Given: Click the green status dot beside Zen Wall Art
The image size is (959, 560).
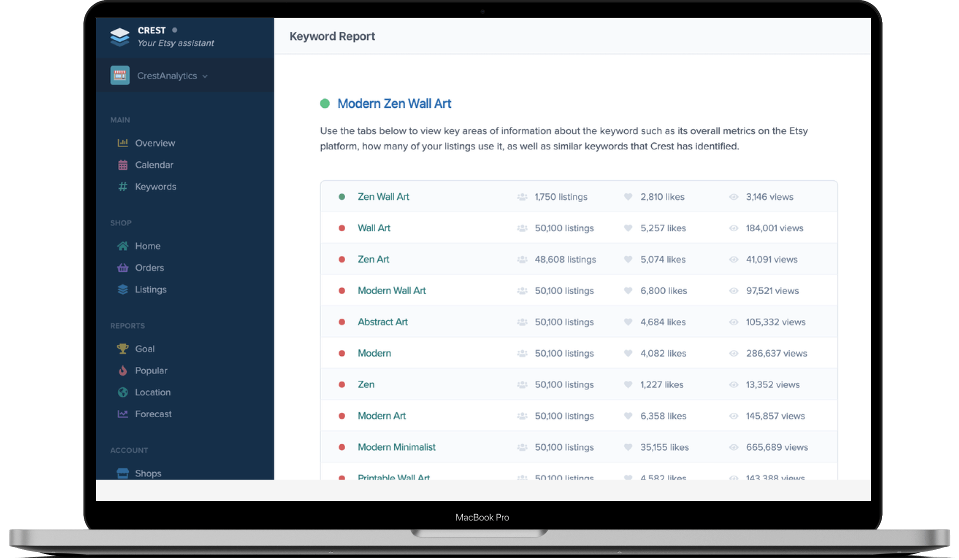Looking at the screenshot, I should coord(342,197).
